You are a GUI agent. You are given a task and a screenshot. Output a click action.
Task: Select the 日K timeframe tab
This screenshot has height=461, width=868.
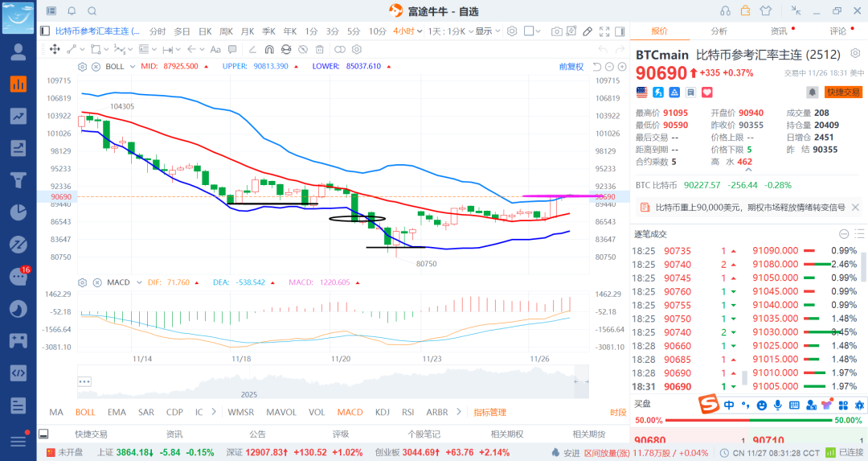click(x=205, y=31)
